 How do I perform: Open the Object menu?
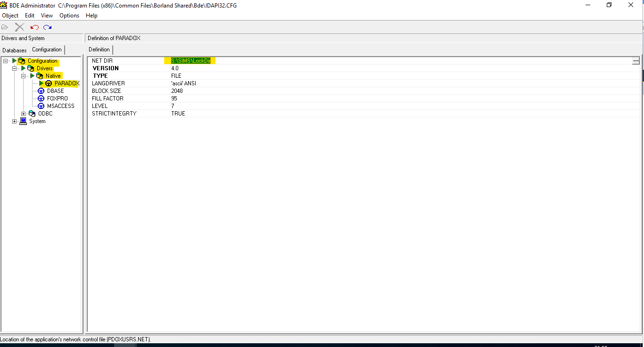coord(10,15)
